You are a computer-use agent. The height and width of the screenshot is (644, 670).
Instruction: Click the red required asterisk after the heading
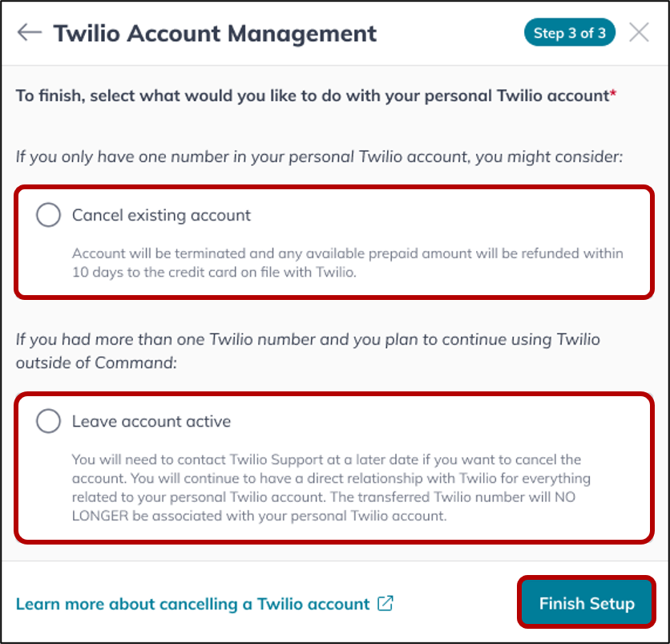(613, 92)
